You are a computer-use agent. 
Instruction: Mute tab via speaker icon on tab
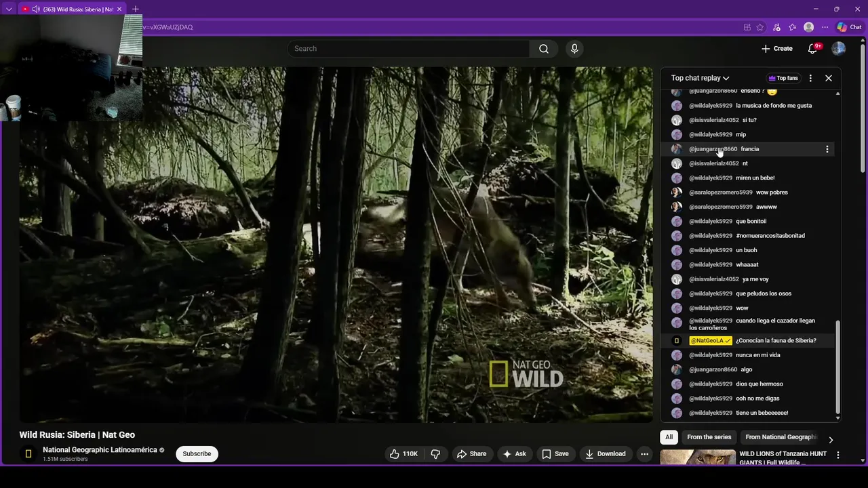pyautogui.click(x=36, y=9)
